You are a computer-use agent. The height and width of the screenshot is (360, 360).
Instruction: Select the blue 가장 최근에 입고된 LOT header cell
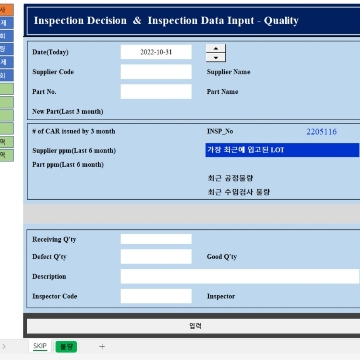point(282,150)
